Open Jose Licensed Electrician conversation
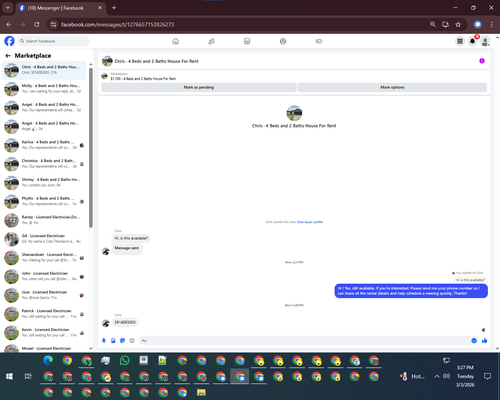 (44, 295)
